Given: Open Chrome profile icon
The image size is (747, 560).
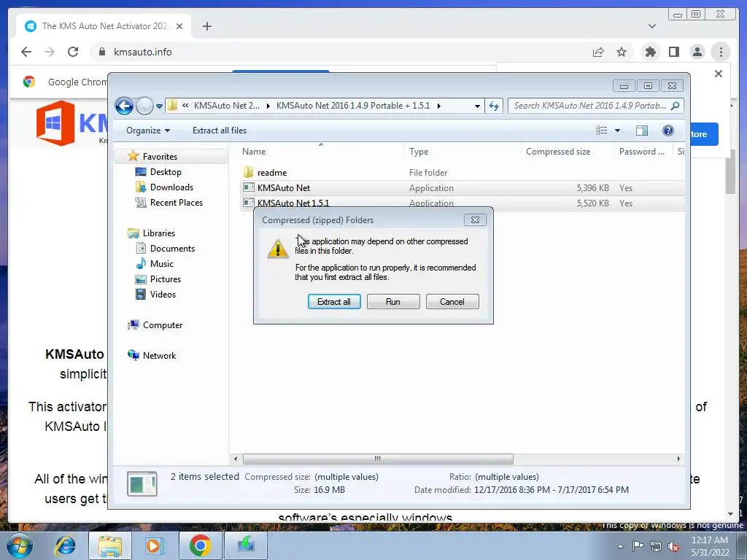Looking at the screenshot, I should (697, 52).
